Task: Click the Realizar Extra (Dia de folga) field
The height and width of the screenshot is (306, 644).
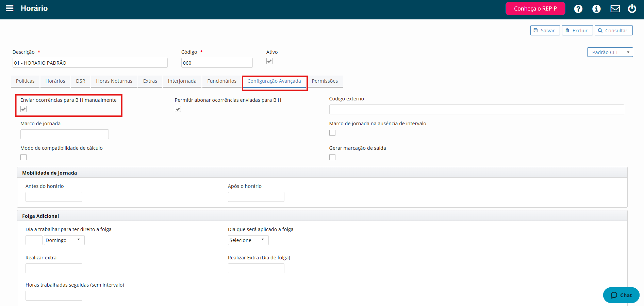Action: [256, 268]
